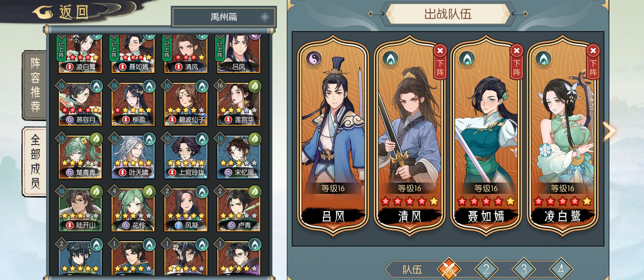Click the purple spiral icon beside 慕容月
The height and width of the screenshot is (280, 644).
click(70, 120)
